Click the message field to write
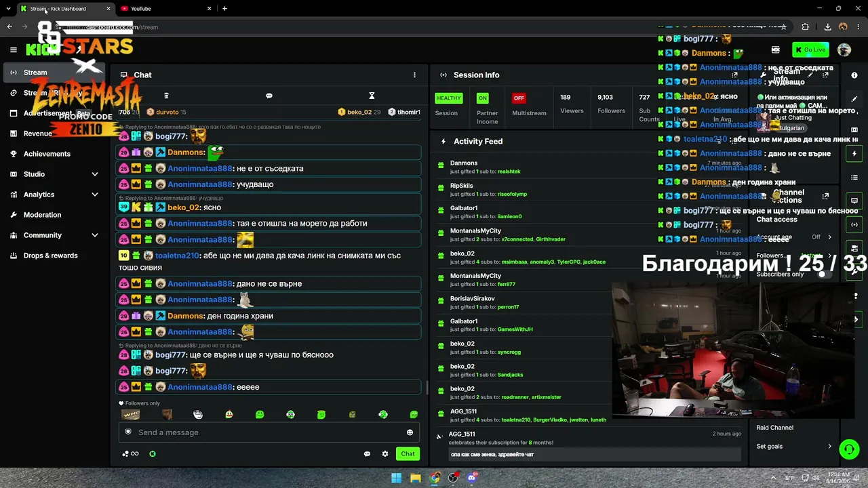The width and height of the screenshot is (868, 488). [x=269, y=432]
